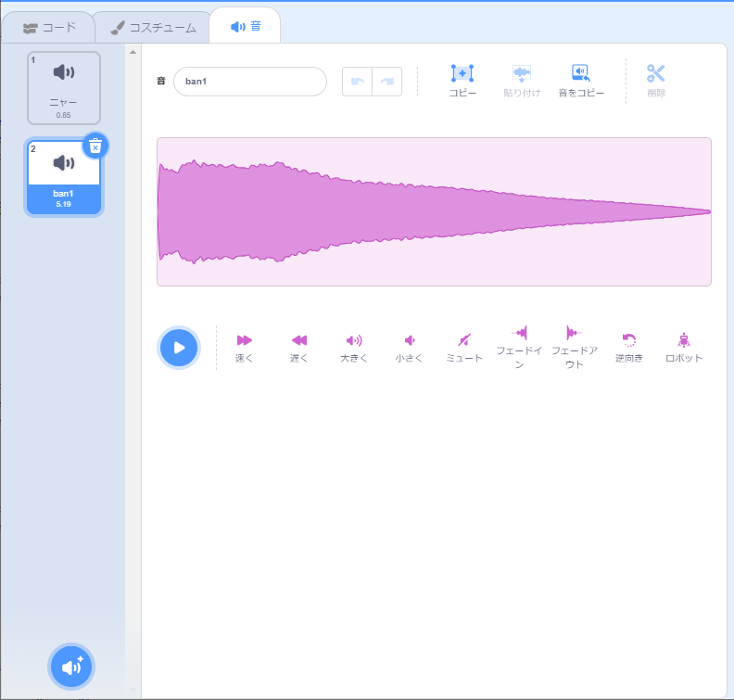The height and width of the screenshot is (700, 734).
Task: Delete ban1 using the trash icon
Action: [x=95, y=146]
